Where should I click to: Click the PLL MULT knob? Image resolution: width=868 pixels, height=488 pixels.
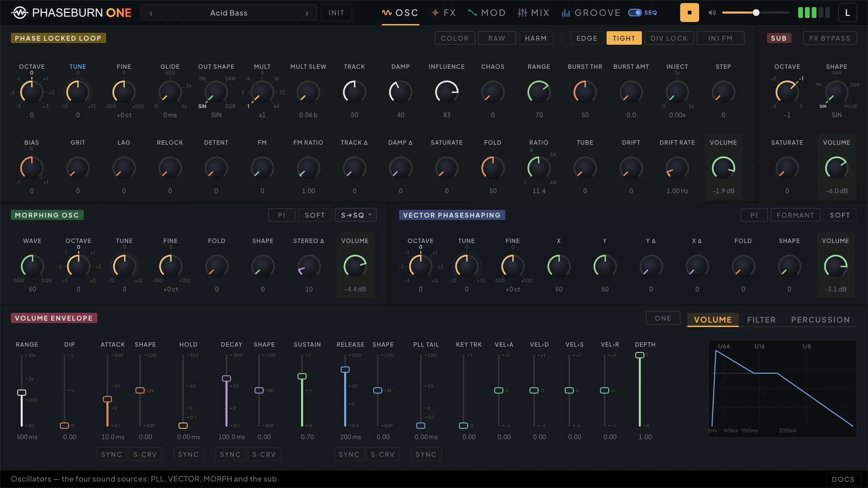(262, 92)
